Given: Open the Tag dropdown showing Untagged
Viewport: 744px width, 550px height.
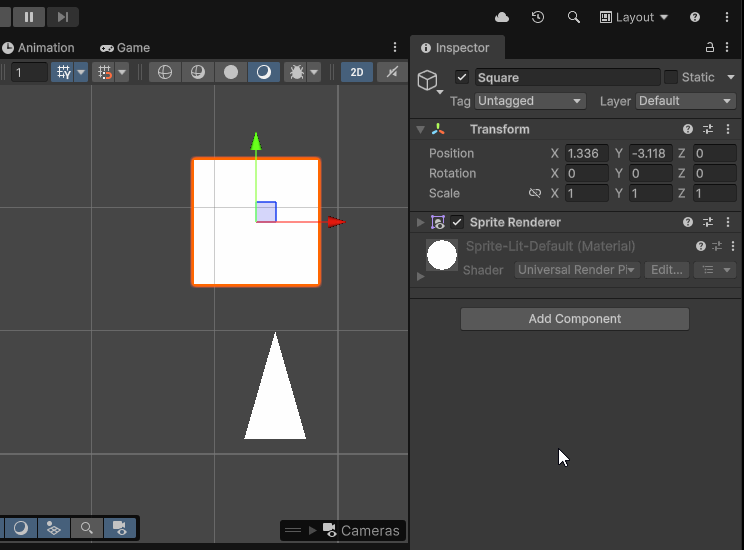Looking at the screenshot, I should click(530, 101).
